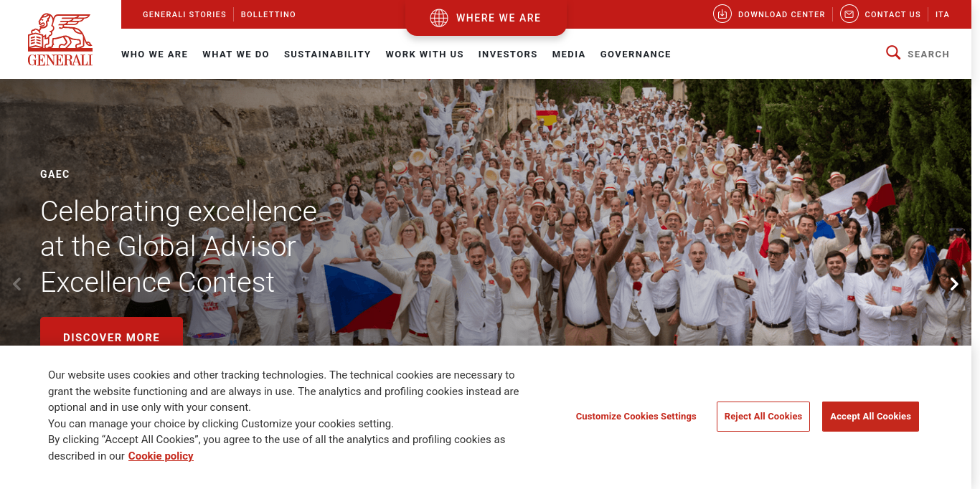Click the magnifying glass search icon

(893, 52)
